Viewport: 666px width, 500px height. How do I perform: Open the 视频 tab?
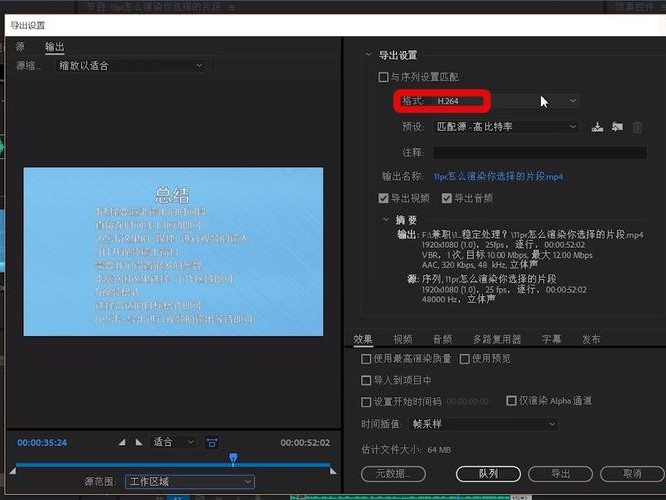point(403,339)
